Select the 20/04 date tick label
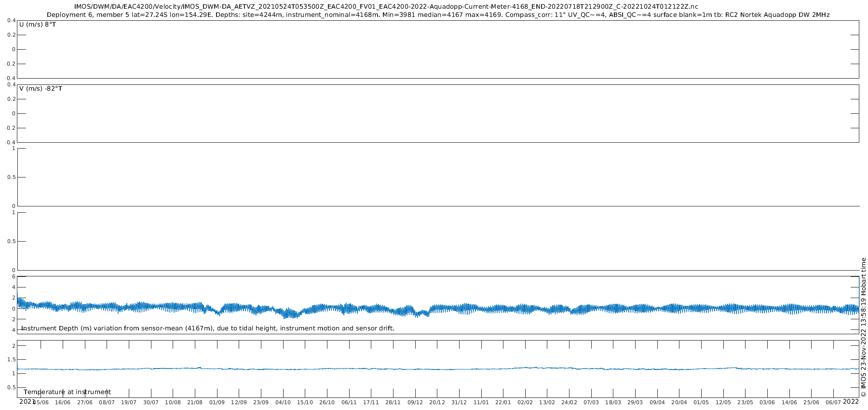The height and width of the screenshot is (410, 868). pos(679,402)
